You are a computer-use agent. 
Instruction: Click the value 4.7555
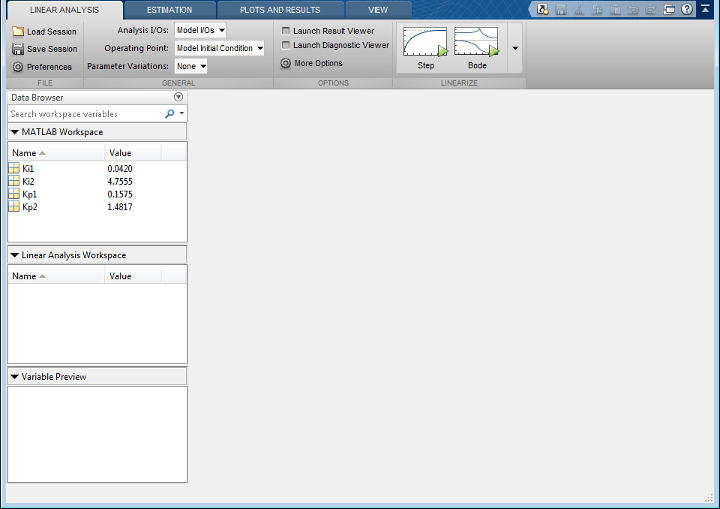coord(120,181)
